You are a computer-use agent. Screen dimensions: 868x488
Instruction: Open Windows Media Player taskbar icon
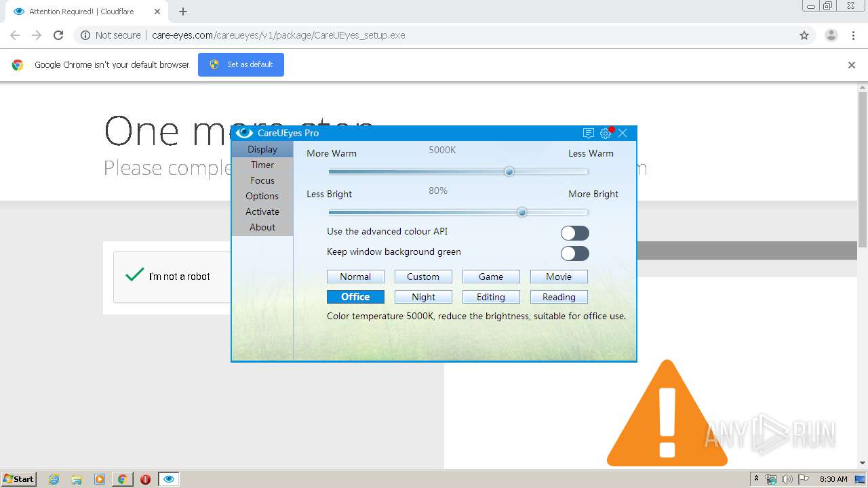(x=100, y=479)
